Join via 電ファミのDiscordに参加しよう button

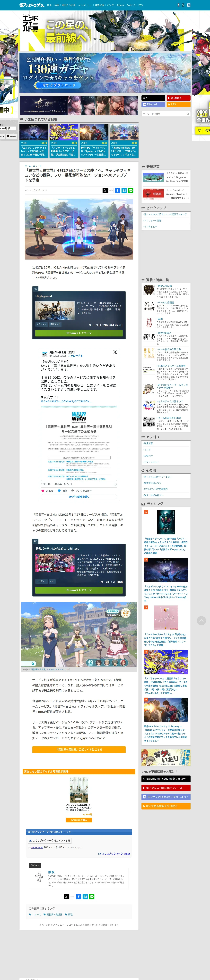coord(166,797)
